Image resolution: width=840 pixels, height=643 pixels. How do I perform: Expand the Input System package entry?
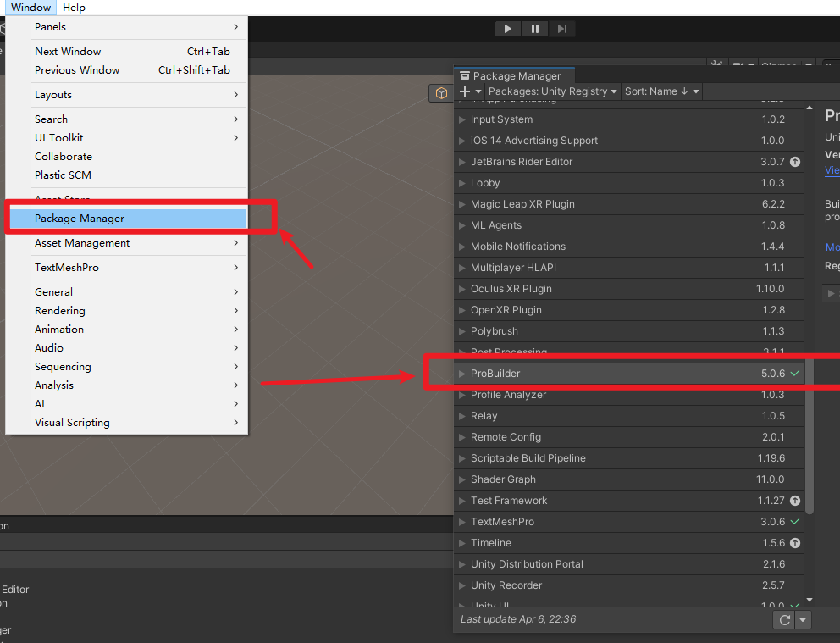click(461, 119)
